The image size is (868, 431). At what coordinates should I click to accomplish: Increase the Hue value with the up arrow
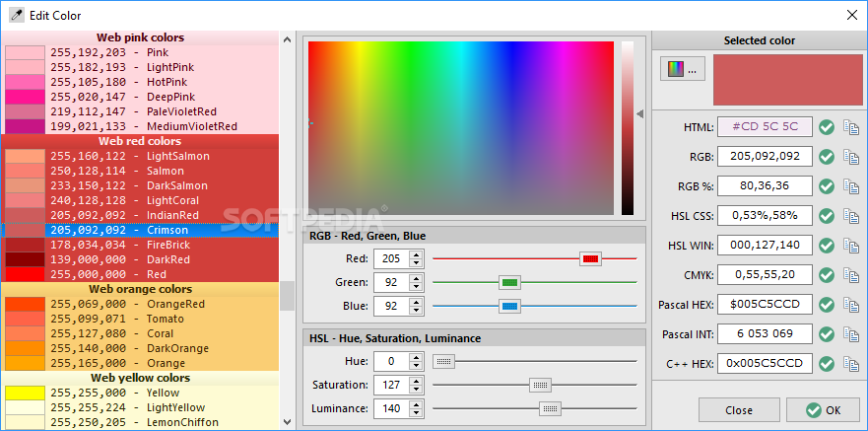tap(416, 357)
